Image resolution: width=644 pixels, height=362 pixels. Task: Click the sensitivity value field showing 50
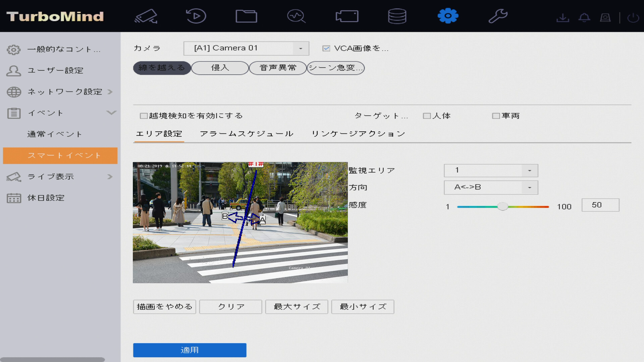tap(600, 205)
